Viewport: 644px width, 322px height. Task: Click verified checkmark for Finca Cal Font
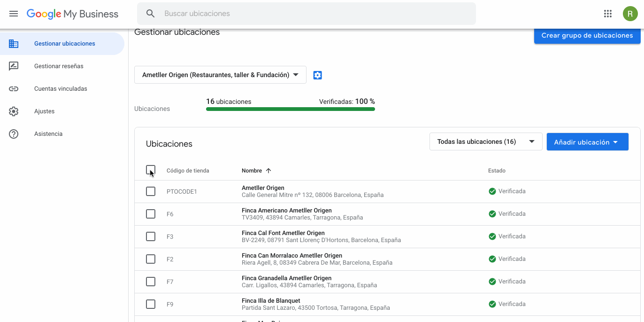tap(492, 236)
